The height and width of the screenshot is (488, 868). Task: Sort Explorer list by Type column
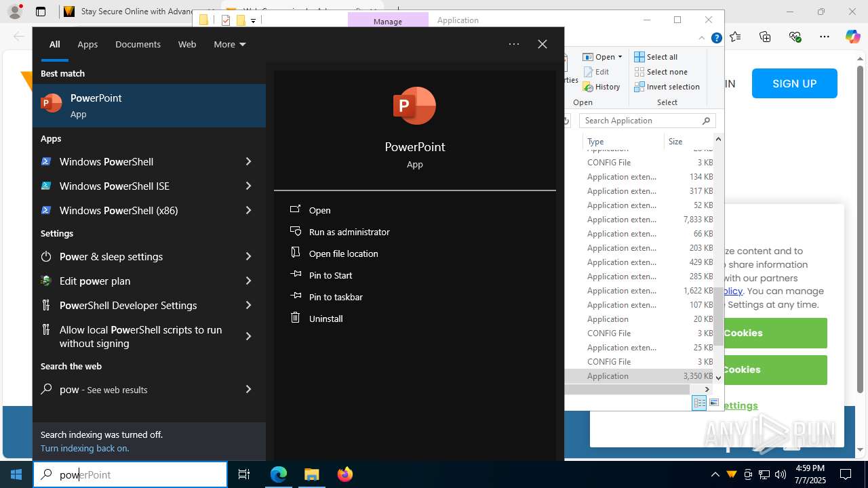point(624,141)
